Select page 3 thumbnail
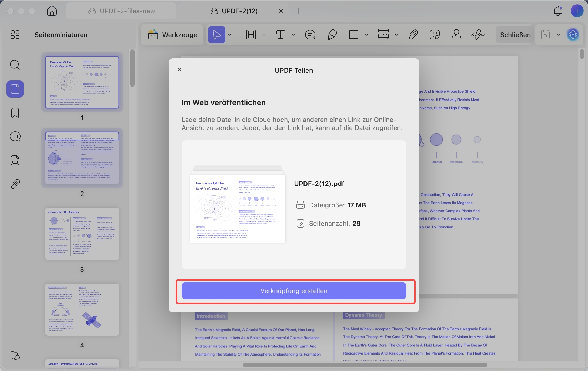588x371 pixels. coord(82,234)
